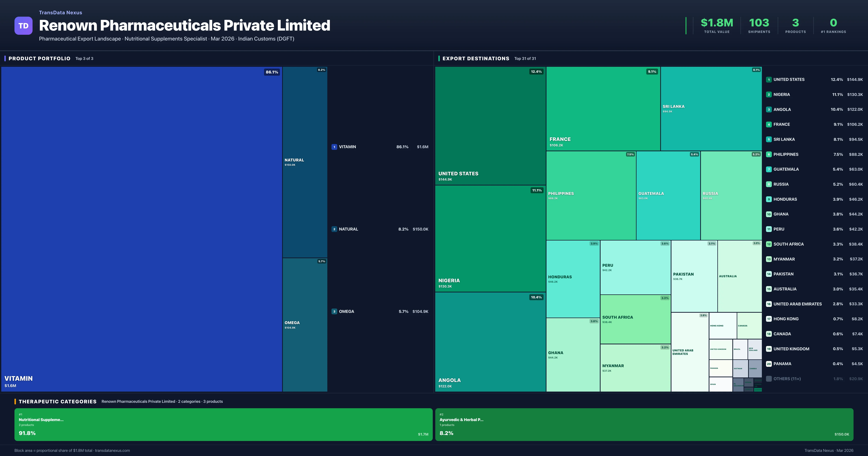The image size is (868, 456).
Task: Click the rank 1 United States legend badge
Action: 769,80
